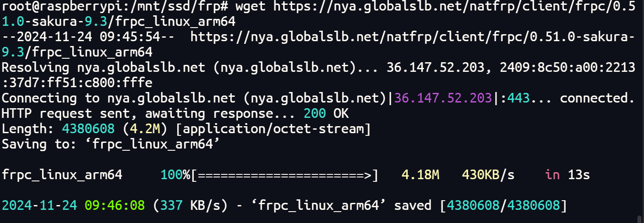The image size is (644, 223).
Task: Select the 4.18M downloaded size
Action: point(420,175)
